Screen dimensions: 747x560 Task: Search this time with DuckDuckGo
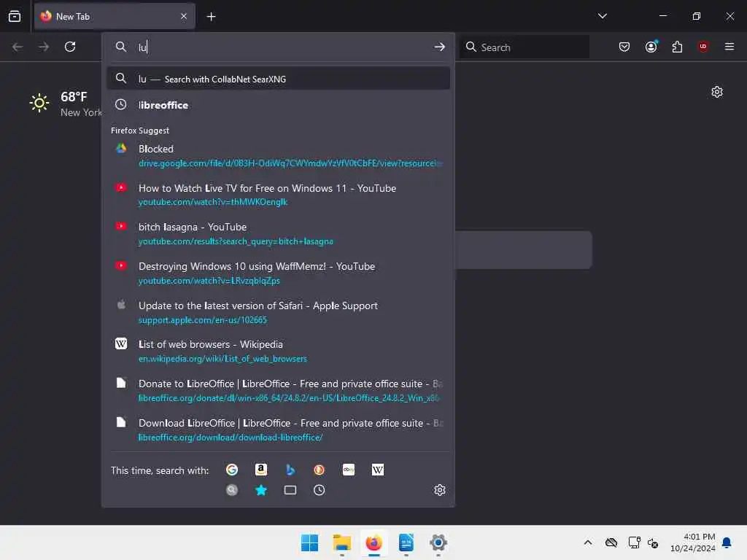320,470
